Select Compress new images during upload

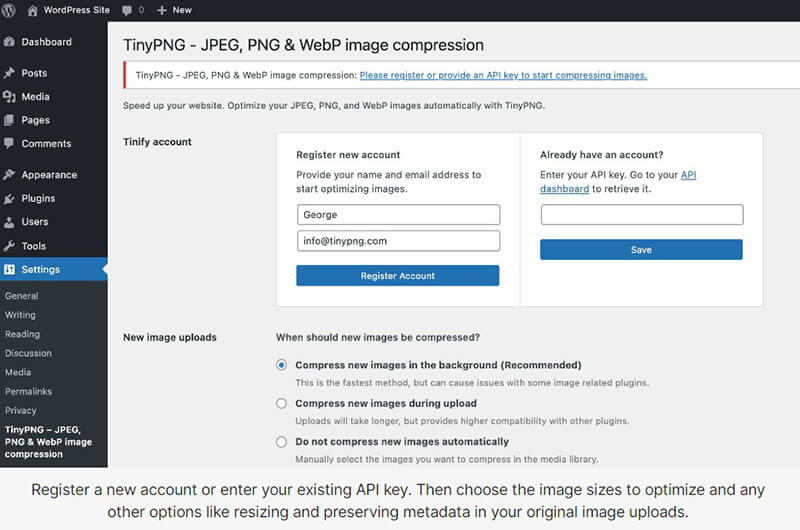(x=282, y=403)
